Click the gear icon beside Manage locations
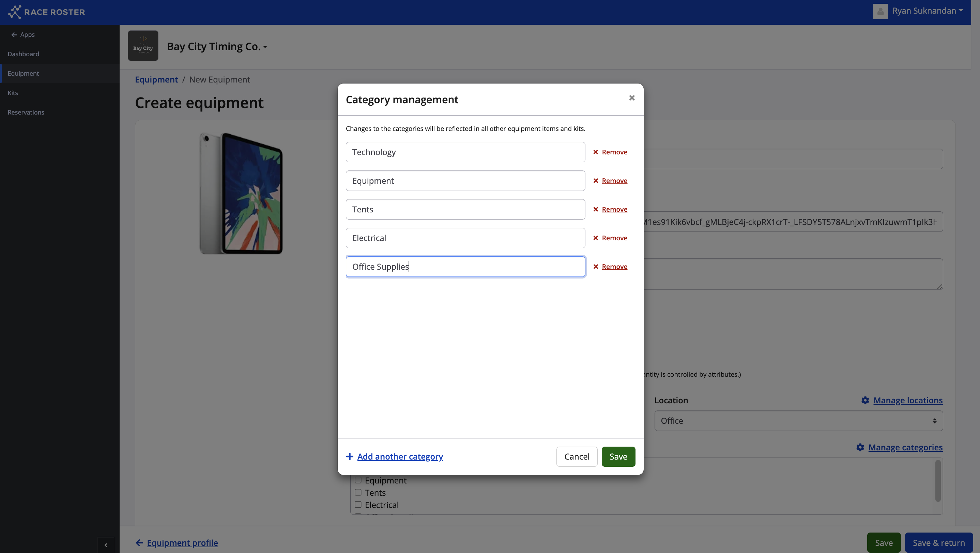The width and height of the screenshot is (980, 553). click(x=865, y=400)
